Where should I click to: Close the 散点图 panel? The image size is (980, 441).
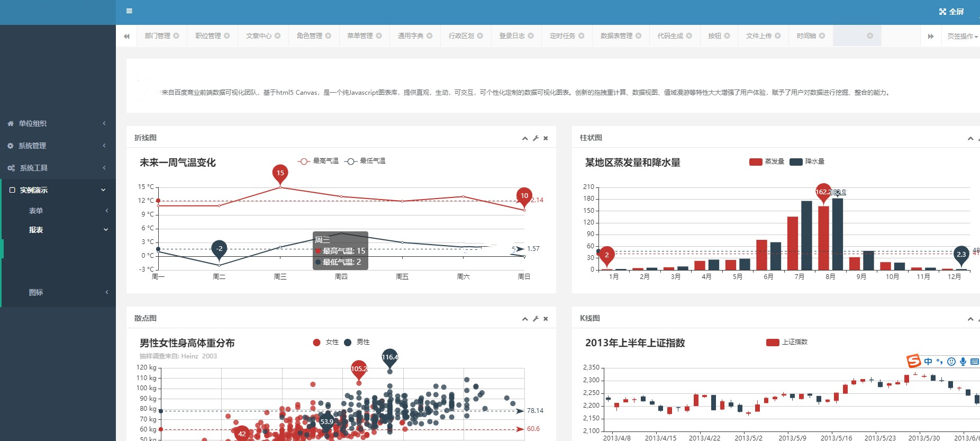[x=546, y=319]
